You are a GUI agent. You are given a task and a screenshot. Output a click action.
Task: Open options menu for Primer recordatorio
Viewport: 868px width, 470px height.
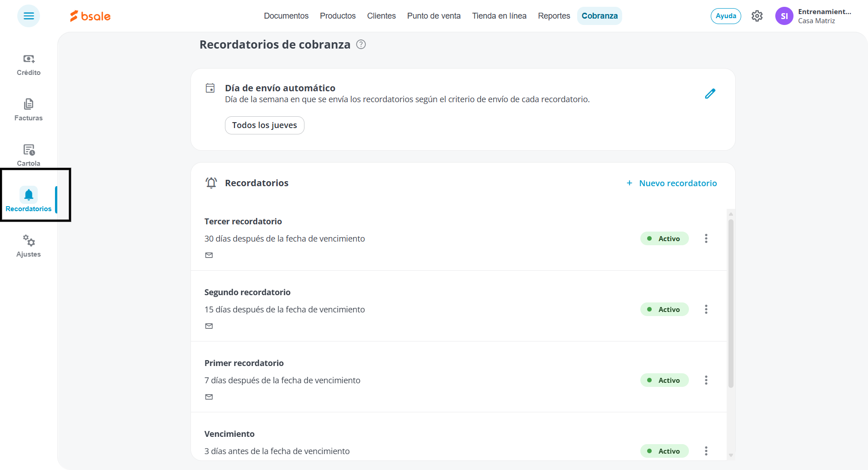click(706, 380)
